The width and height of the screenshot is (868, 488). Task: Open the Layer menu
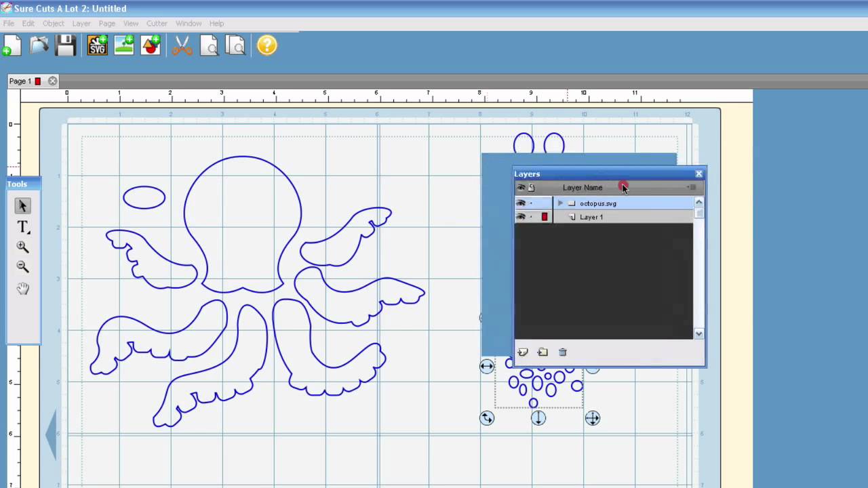click(81, 24)
